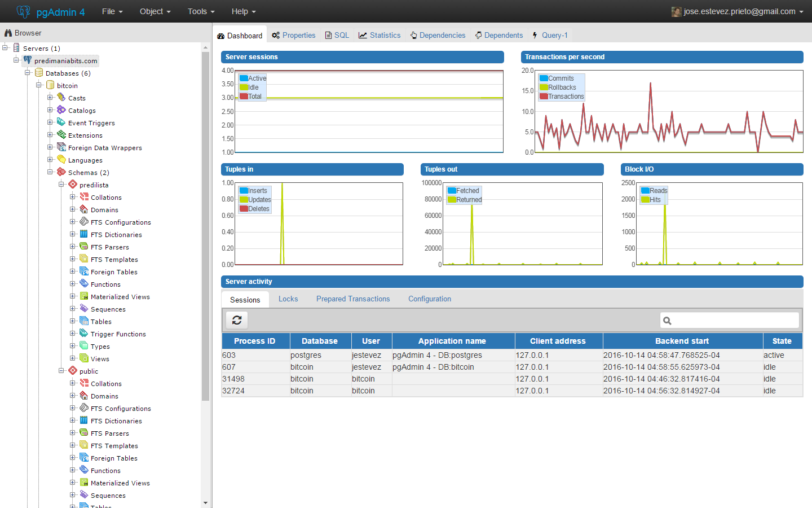Viewport: 812px width, 508px height.
Task: Sort sessions by Backend start header
Action: click(682, 341)
